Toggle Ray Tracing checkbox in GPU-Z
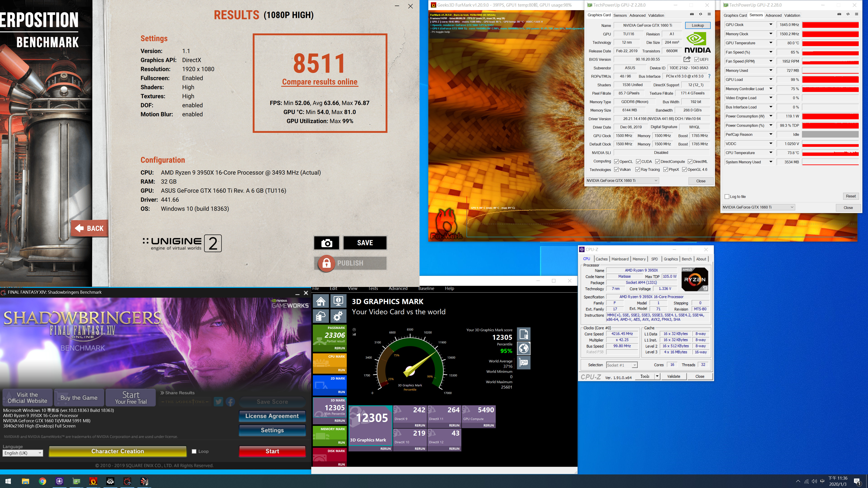868x488 pixels. pyautogui.click(x=637, y=170)
